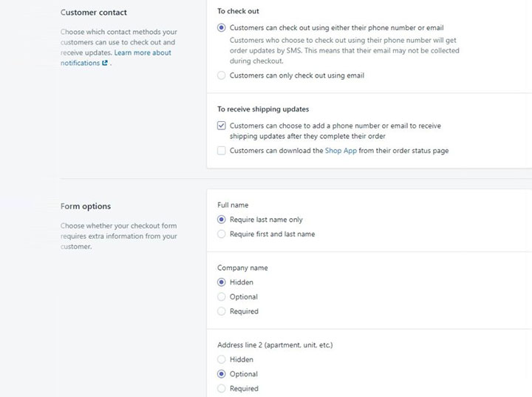Screen dimensions: 532x397
Task: Open the Shop App link
Action: pos(341,150)
